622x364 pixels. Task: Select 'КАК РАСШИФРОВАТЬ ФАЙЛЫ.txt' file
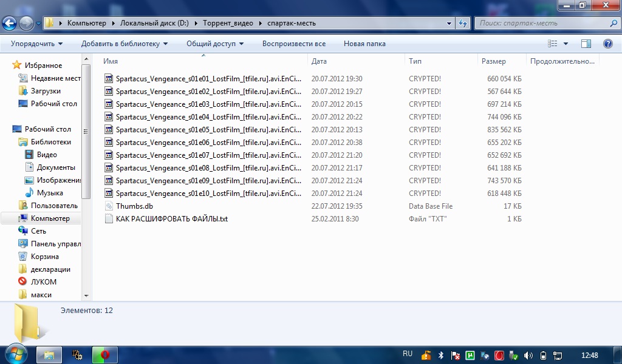[x=172, y=218]
